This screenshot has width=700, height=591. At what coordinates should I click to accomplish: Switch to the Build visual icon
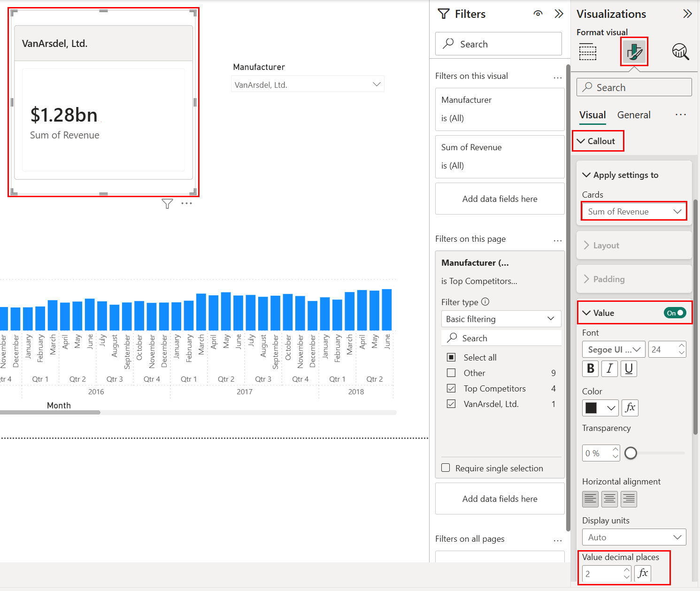click(587, 52)
